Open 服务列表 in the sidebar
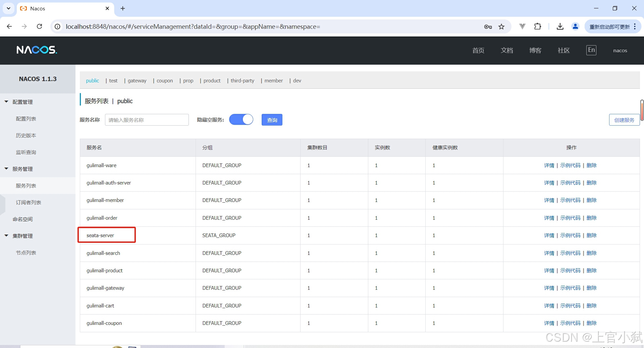Screen dimensions: 644x348 tap(26, 186)
